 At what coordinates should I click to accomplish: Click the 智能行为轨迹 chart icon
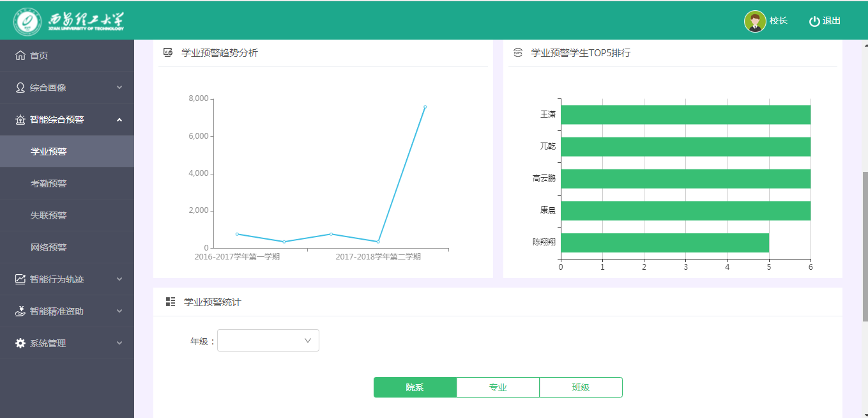pyautogui.click(x=20, y=279)
